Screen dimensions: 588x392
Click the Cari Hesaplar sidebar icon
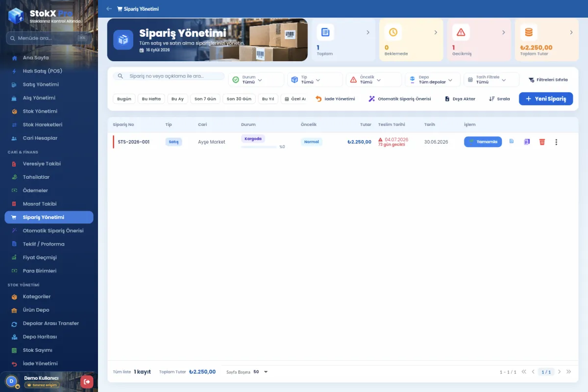tap(14, 138)
